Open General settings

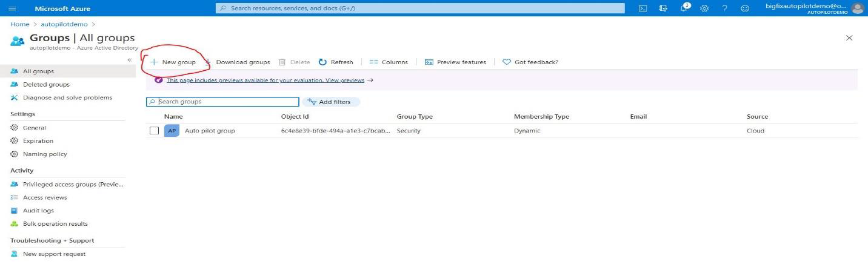(x=35, y=128)
